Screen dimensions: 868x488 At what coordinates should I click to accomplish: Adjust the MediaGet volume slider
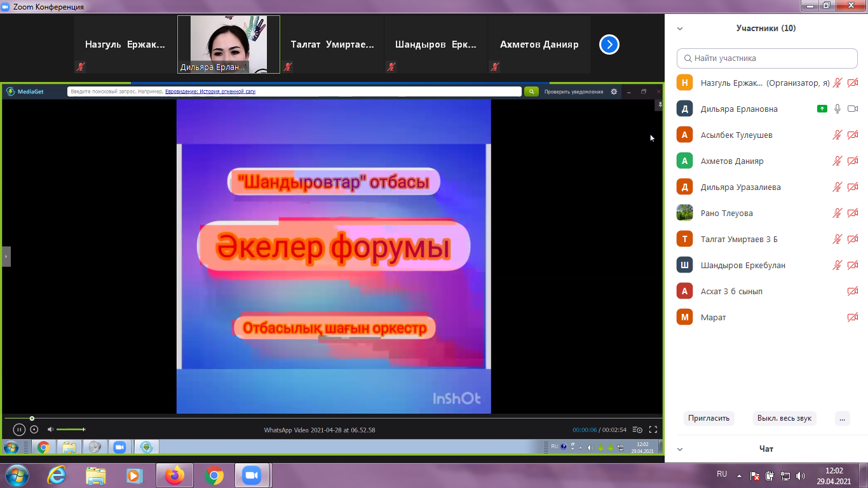pyautogui.click(x=71, y=430)
